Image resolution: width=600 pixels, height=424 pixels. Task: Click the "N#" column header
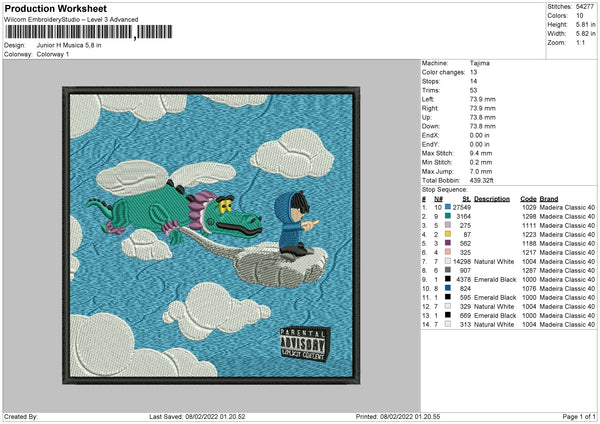click(438, 199)
